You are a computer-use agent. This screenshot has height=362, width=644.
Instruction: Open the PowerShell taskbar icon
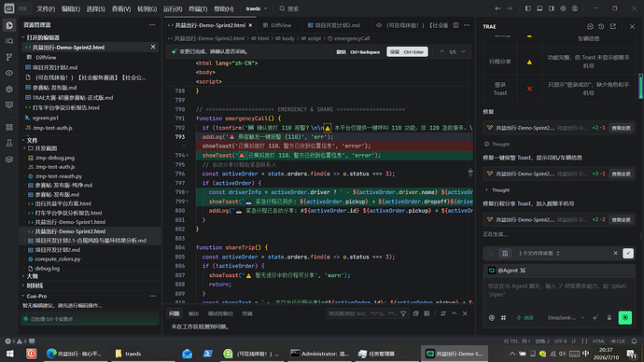(207, 354)
